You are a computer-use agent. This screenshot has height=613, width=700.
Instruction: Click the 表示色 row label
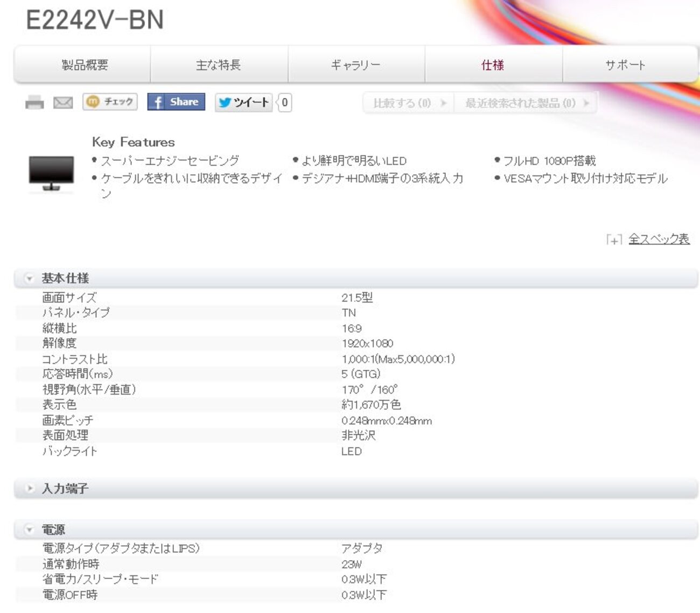(x=59, y=405)
